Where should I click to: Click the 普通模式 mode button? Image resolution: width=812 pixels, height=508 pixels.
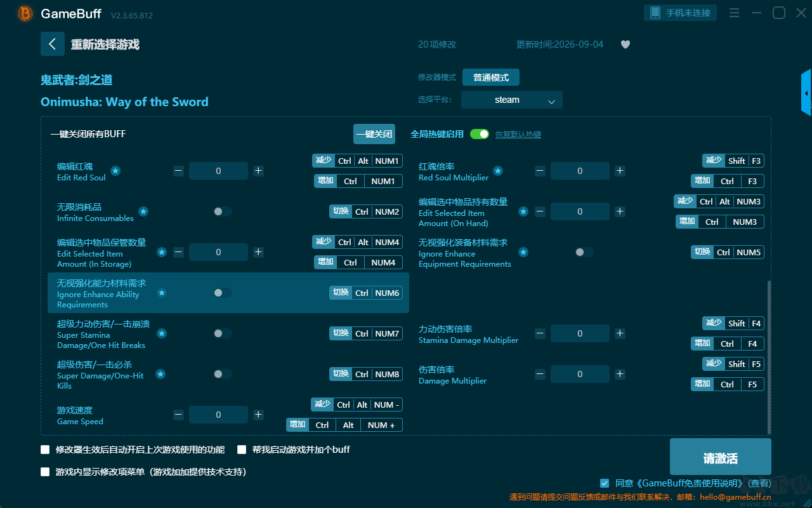pos(491,77)
